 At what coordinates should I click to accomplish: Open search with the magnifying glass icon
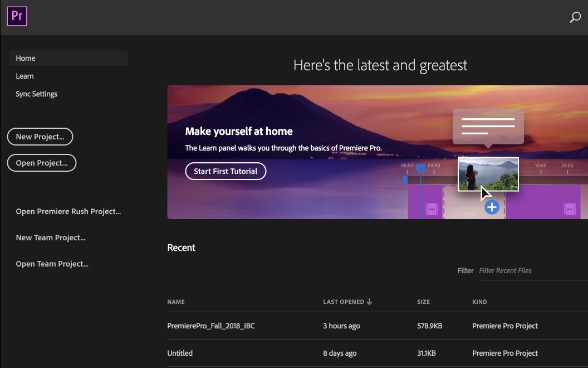[x=575, y=17]
